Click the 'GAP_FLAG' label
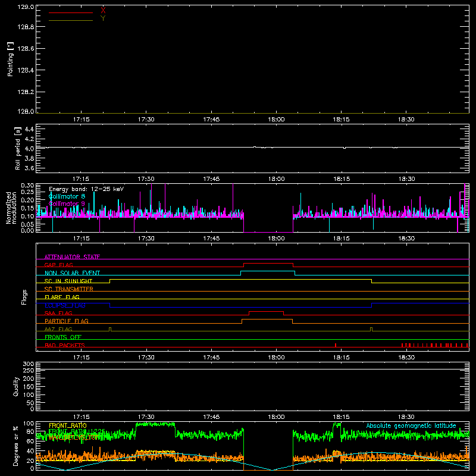The width and height of the screenshot is (476, 476). point(58,265)
